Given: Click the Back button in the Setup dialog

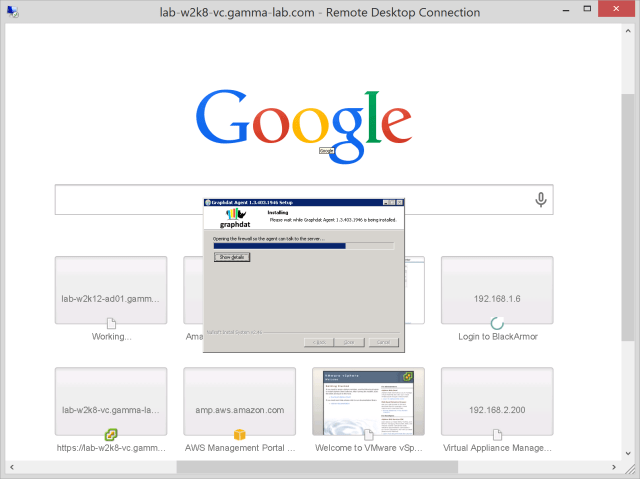Looking at the screenshot, I should [x=319, y=342].
